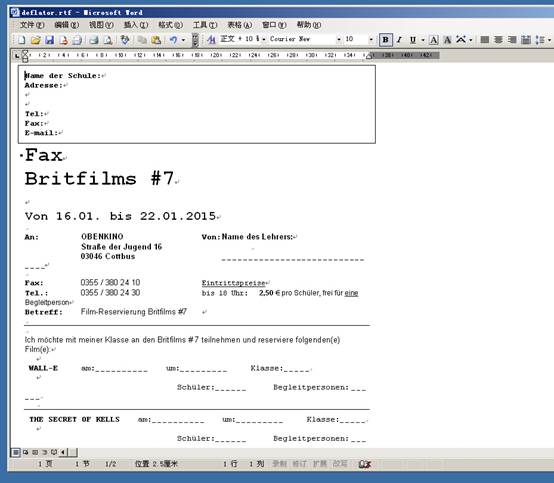Open the 格式 (Format) menu
This screenshot has width=554, height=483.
point(170,25)
